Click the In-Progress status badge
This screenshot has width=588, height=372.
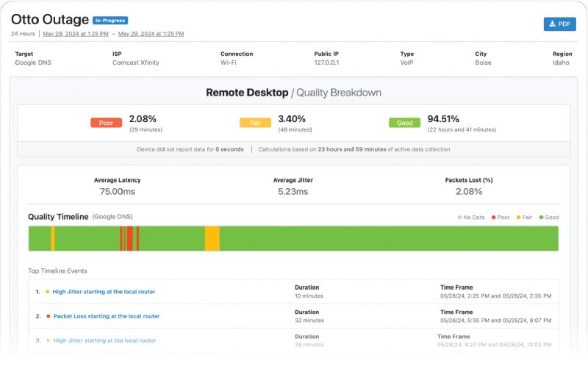click(110, 21)
